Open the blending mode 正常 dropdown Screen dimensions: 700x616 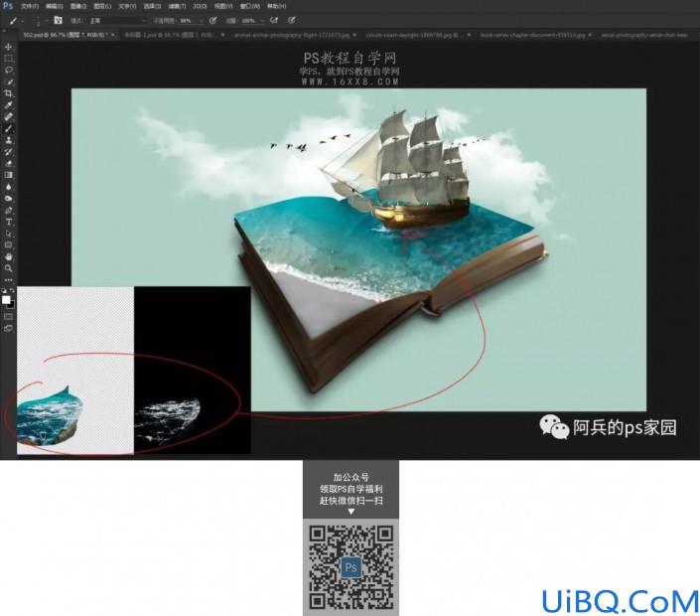click(117, 21)
